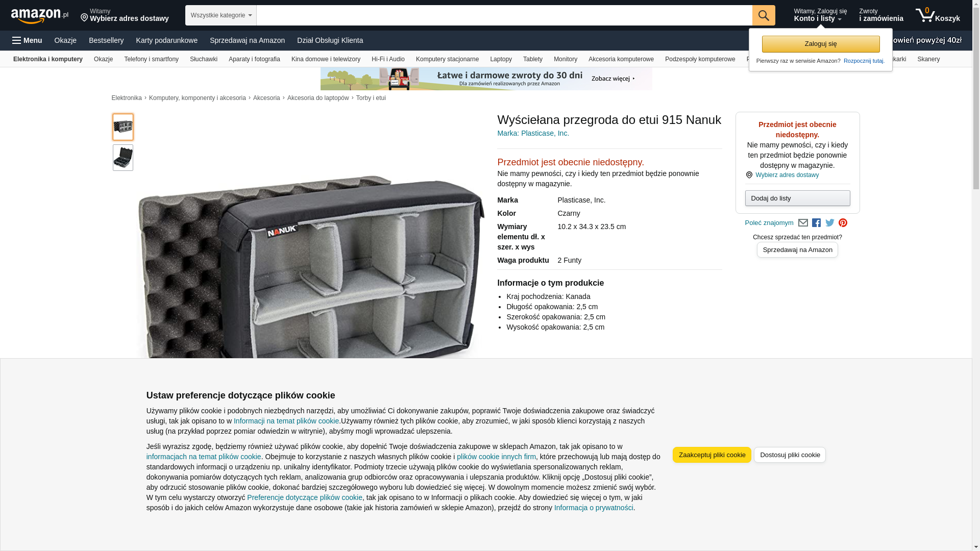The height and width of the screenshot is (551, 980).
Task: Click the magnifier search button
Action: [764, 15]
